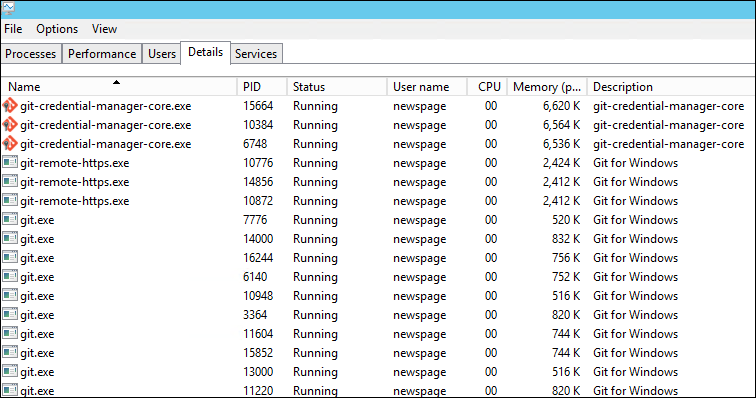Select newspage user of PID 14000
The width and height of the screenshot is (756, 398).
pyautogui.click(x=419, y=239)
